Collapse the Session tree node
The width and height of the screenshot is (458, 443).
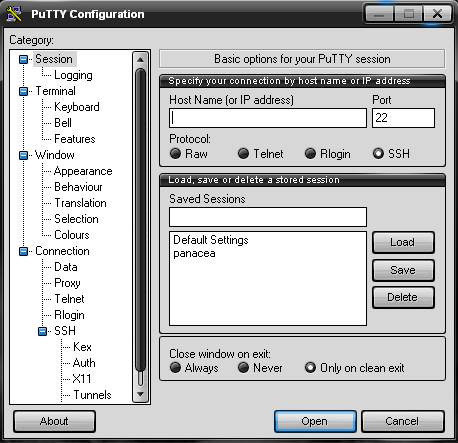point(23,59)
